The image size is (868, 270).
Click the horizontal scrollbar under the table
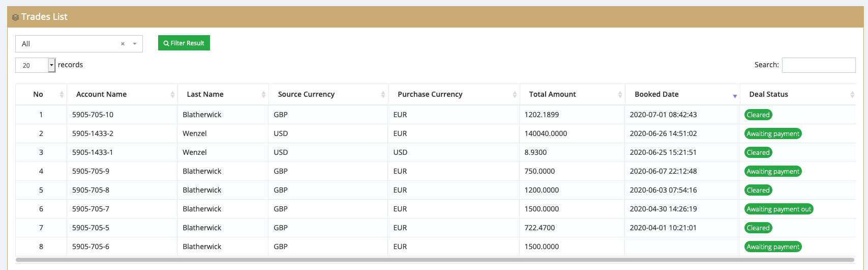435,260
